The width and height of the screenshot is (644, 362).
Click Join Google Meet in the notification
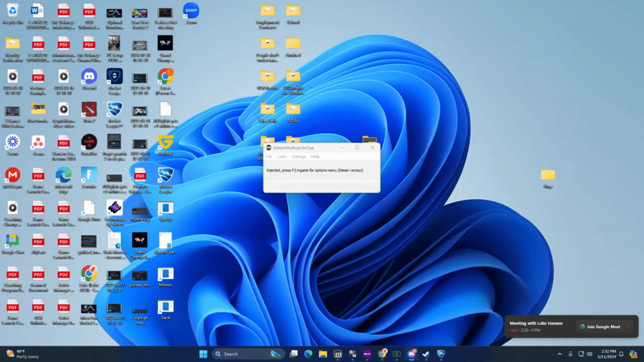600,327
